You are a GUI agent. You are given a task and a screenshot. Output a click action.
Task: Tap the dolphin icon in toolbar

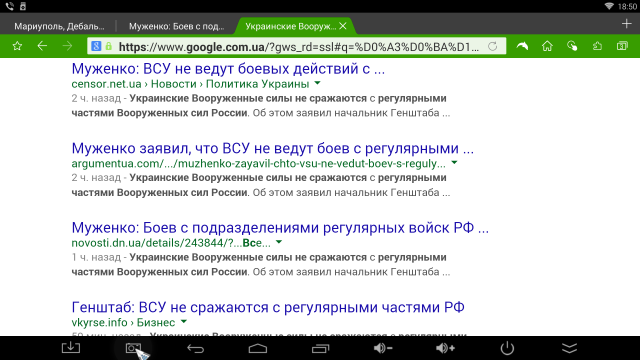point(522,46)
